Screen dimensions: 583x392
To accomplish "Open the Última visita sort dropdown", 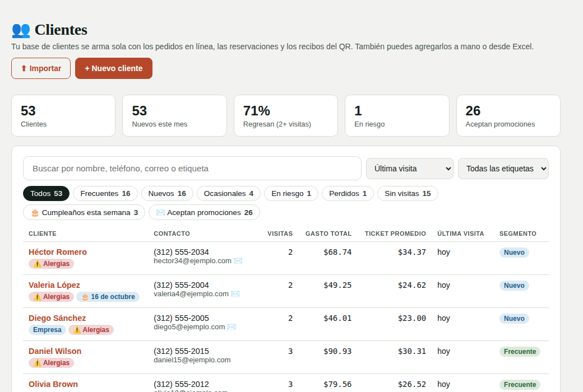I will click(x=409, y=169).
